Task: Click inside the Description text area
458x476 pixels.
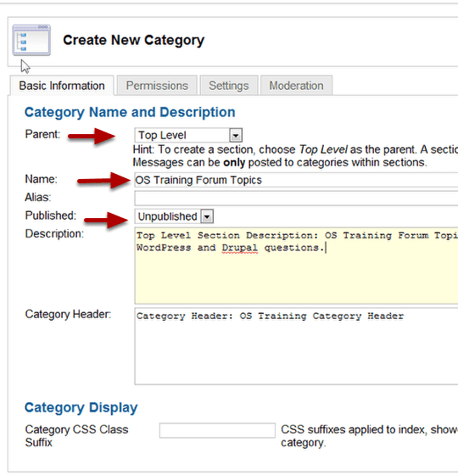Action: click(296, 266)
